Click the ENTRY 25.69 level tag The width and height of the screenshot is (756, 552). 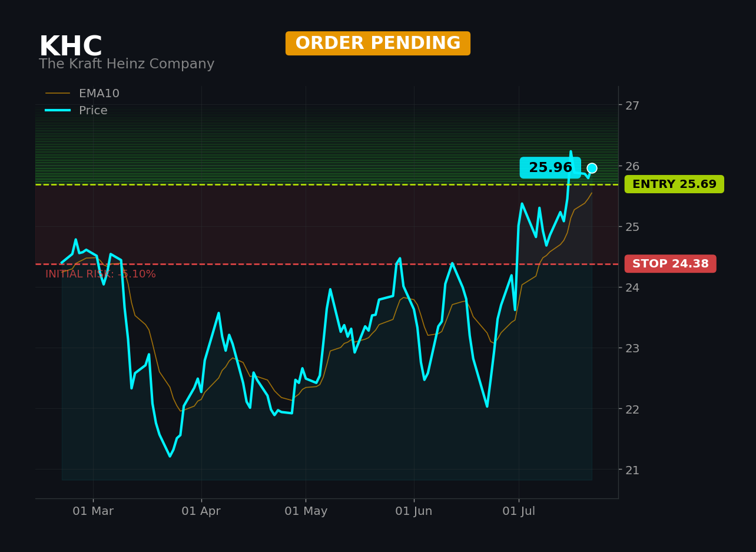[x=674, y=184]
